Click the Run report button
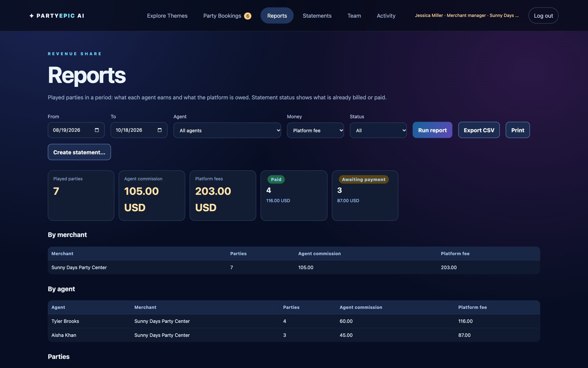588x368 pixels. [433, 130]
